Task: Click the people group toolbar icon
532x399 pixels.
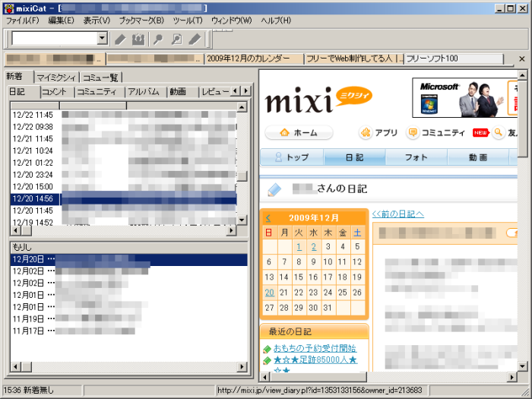Action: coord(138,40)
